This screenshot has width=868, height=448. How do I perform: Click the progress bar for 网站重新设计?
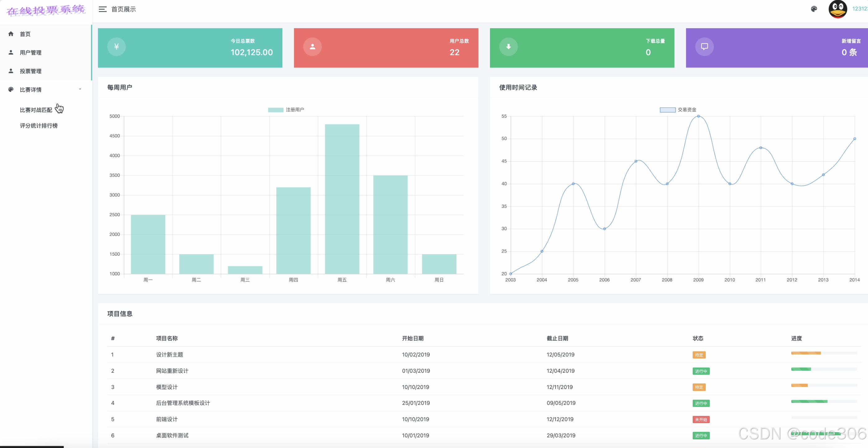tap(824, 369)
